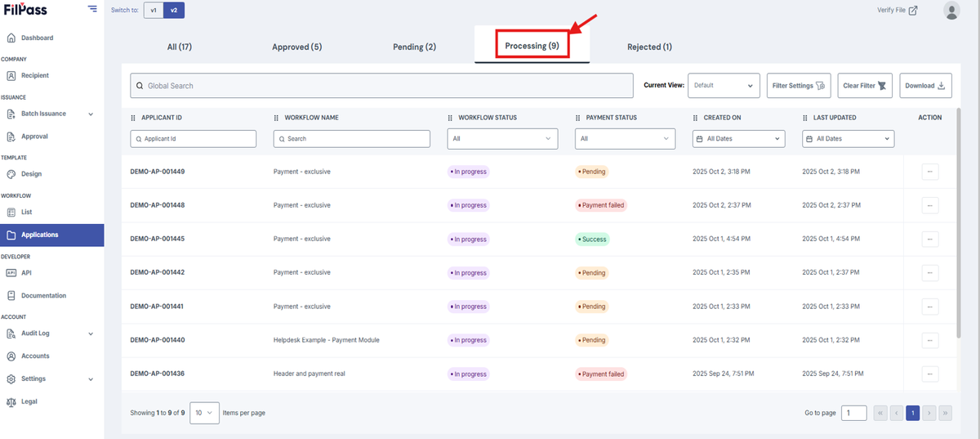The height and width of the screenshot is (439, 980).
Task: Open action menu for DEMO-AP-001442
Action: coord(929,273)
